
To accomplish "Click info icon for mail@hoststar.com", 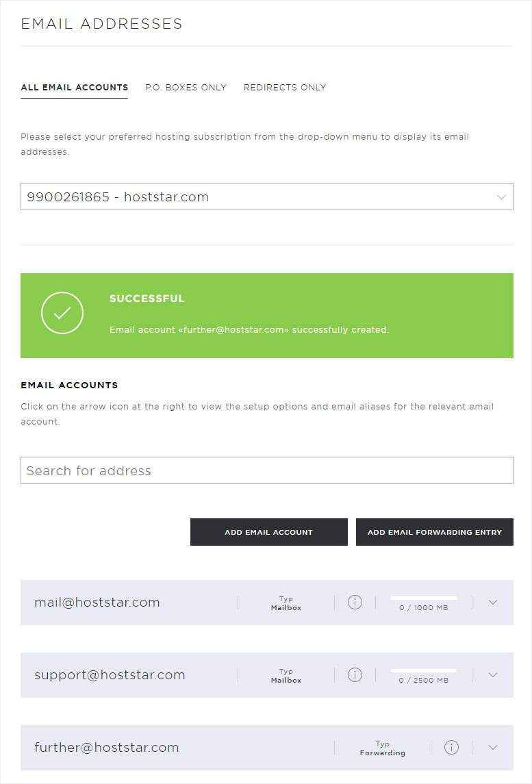I will tap(355, 602).
